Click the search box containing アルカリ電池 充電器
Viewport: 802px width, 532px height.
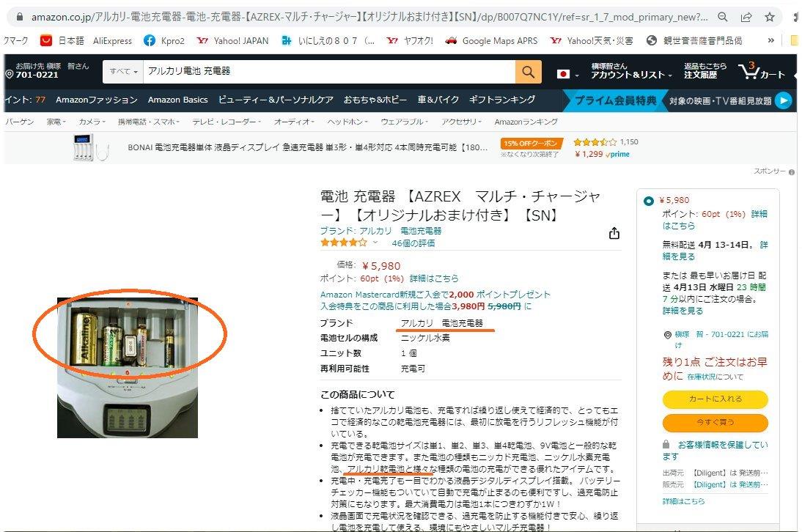tap(329, 72)
